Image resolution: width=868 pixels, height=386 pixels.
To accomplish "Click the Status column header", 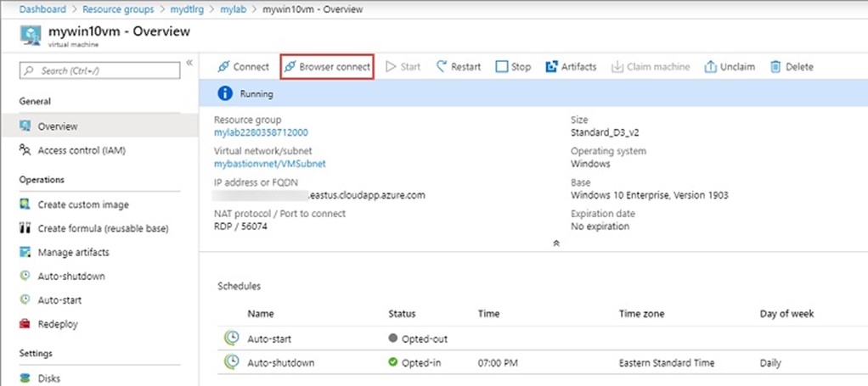I will coord(402,314).
